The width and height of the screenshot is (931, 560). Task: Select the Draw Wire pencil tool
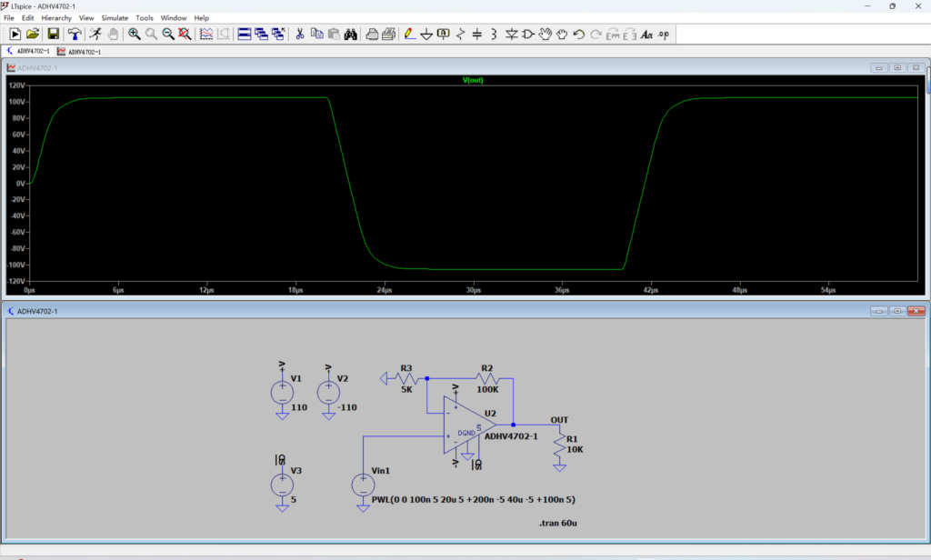click(410, 35)
